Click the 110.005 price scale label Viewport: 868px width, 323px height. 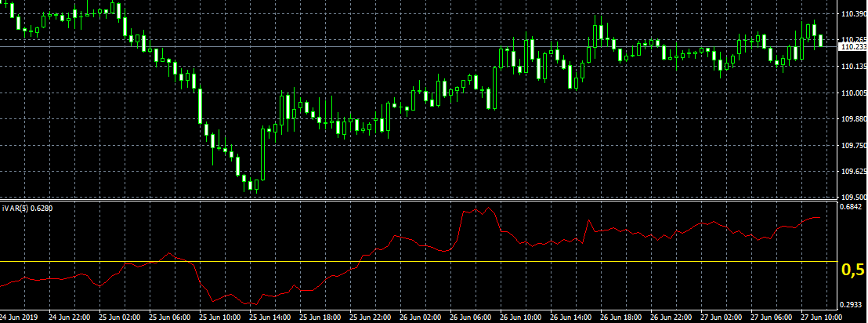pos(852,93)
